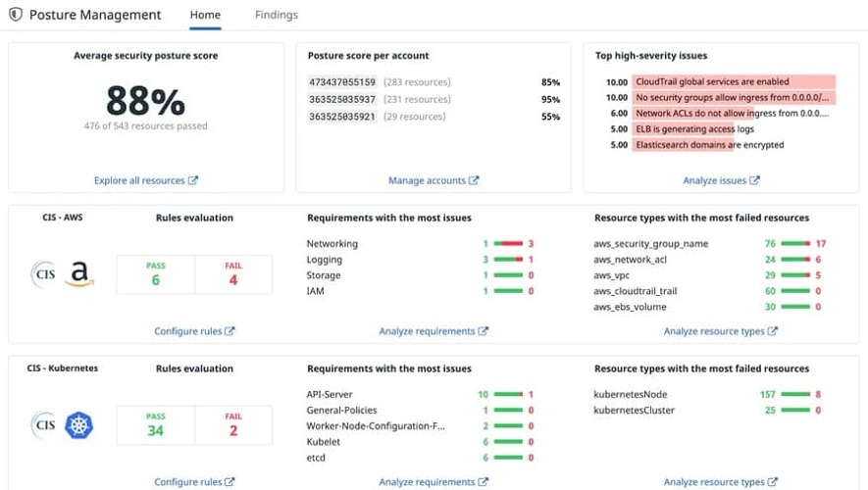The height and width of the screenshot is (490, 868).
Task: Open Configure rules link for CIS - AWS
Action: [x=189, y=331]
